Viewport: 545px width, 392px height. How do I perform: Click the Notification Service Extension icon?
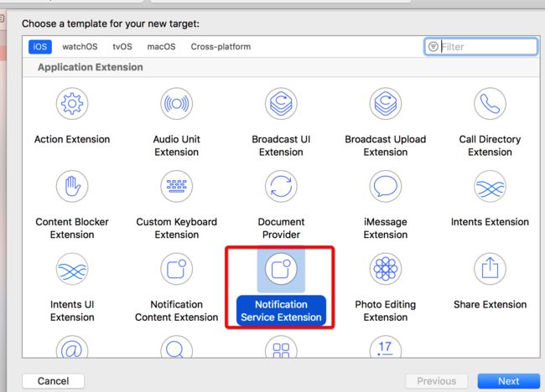click(x=281, y=269)
